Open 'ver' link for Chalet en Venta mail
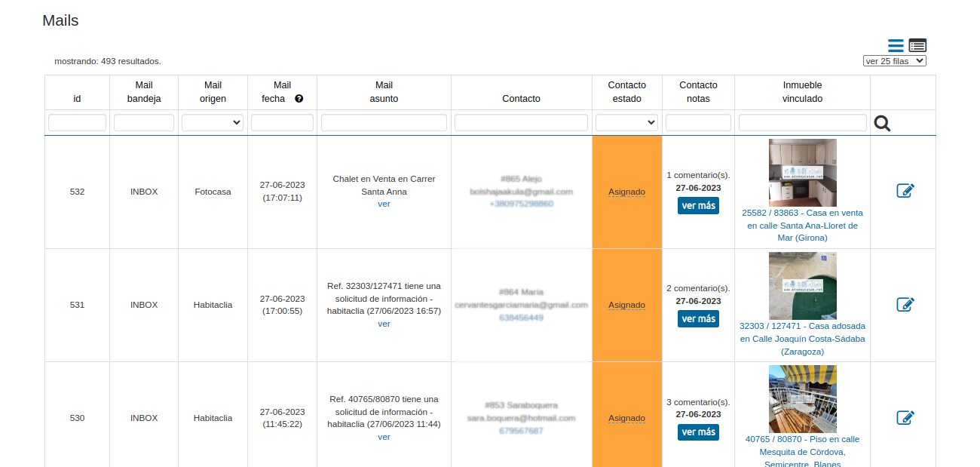The width and height of the screenshot is (980, 467). 384,204
